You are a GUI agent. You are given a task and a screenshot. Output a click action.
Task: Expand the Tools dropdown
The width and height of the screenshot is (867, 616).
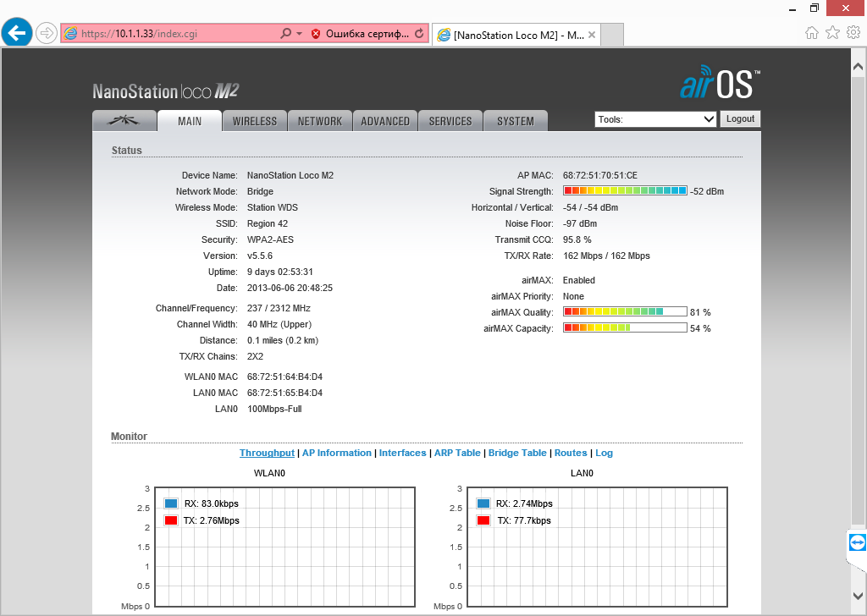655,119
